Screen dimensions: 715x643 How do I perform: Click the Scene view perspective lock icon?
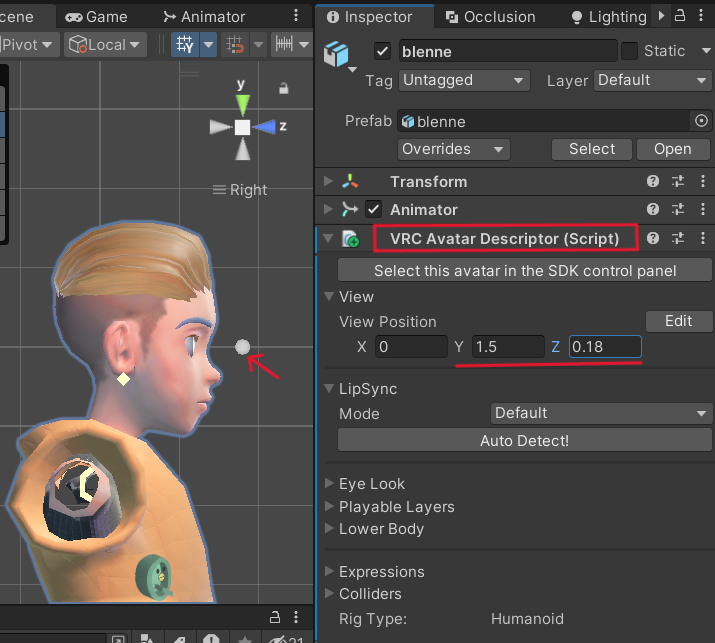[283, 89]
